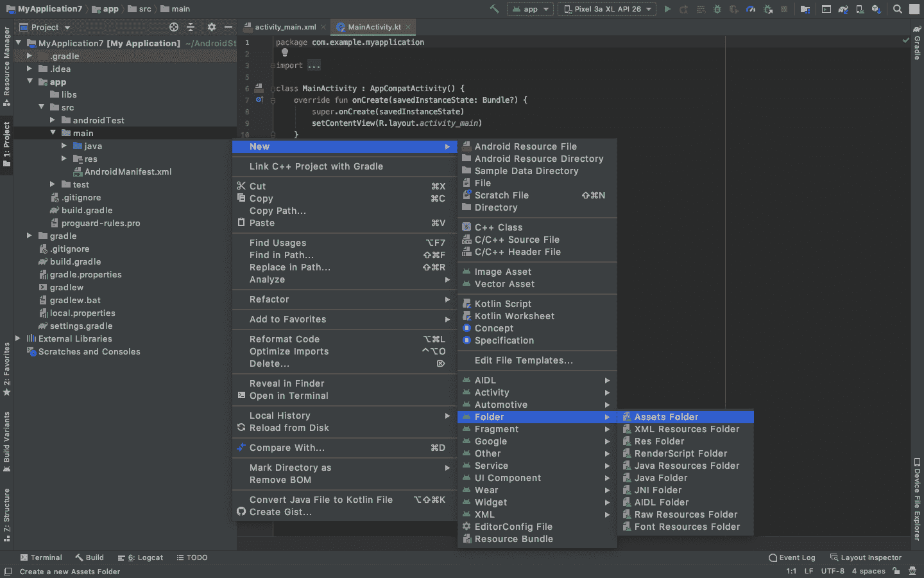Run the app with the green play icon

(667, 9)
